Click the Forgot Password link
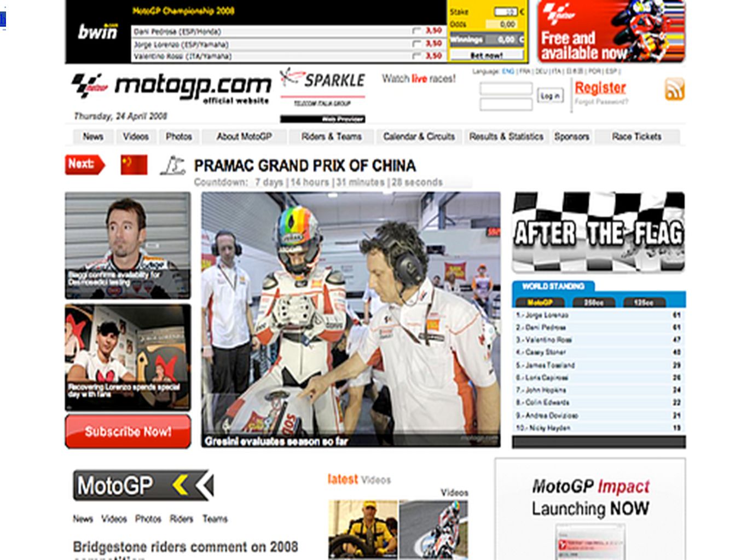The width and height of the screenshot is (747, 560). (601, 101)
